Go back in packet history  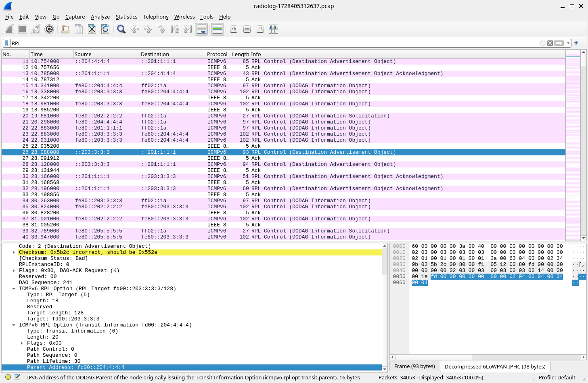135,29
